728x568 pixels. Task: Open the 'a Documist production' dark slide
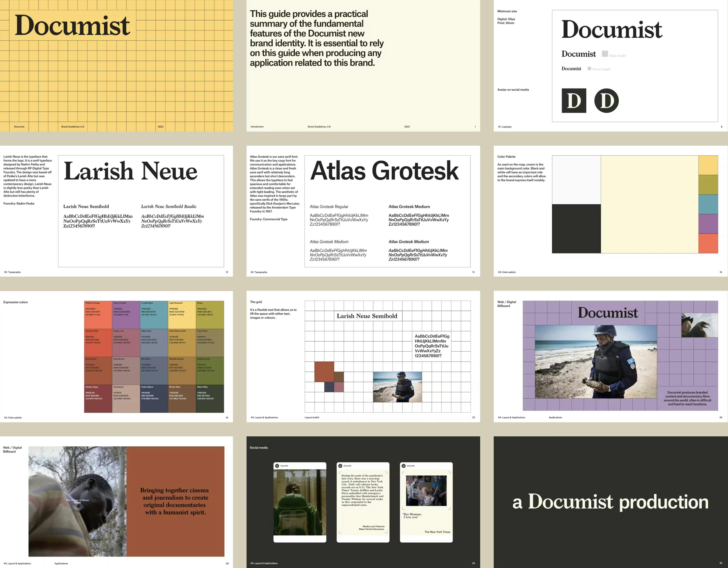(610, 502)
